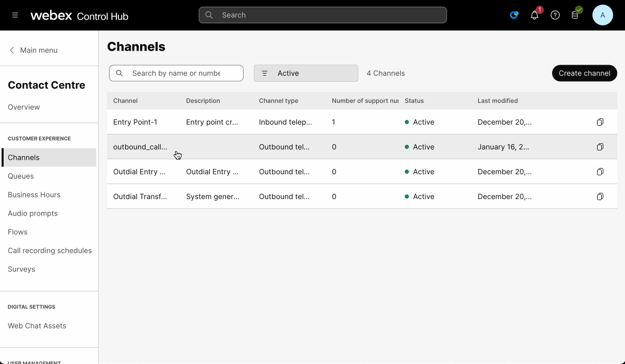Image resolution: width=625 pixels, height=364 pixels.
Task: Open the Entry Point-1 channel
Action: tap(135, 122)
